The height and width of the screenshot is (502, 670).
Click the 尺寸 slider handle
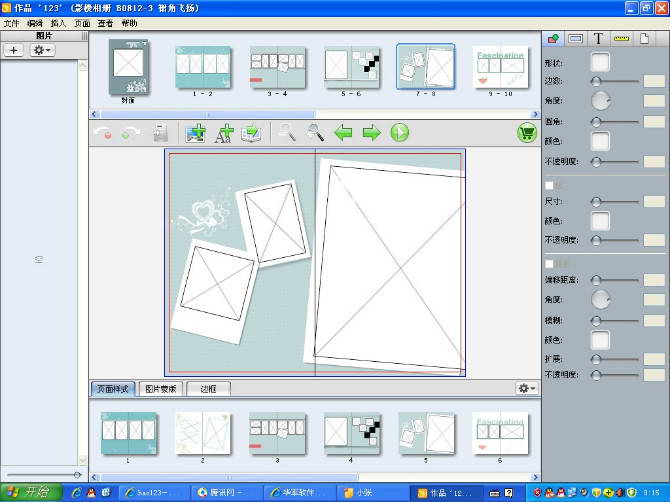pos(596,201)
